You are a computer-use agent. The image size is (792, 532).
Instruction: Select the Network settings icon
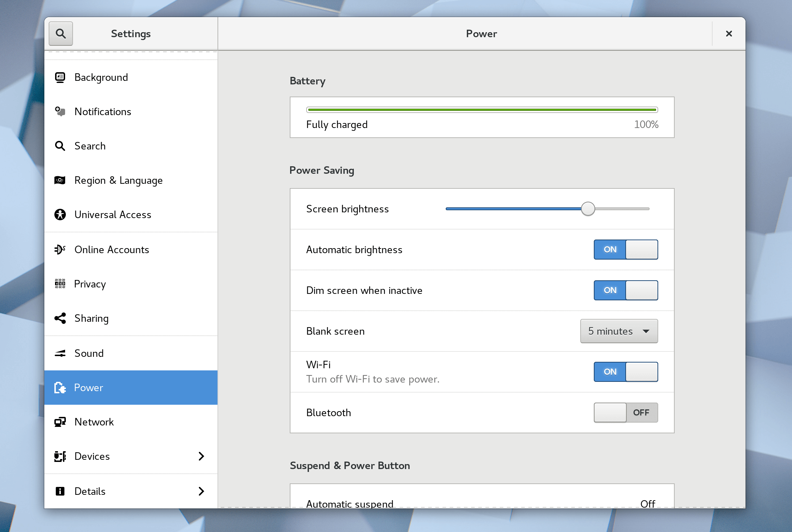[x=60, y=422]
